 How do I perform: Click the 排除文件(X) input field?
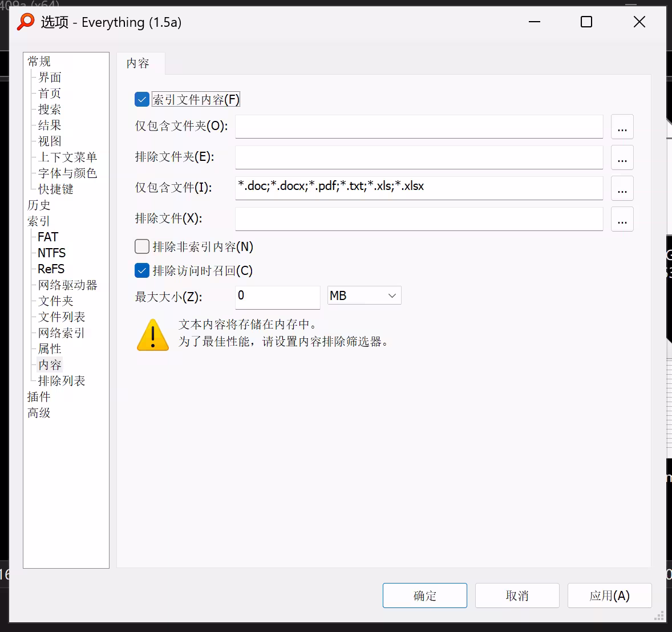click(x=419, y=219)
